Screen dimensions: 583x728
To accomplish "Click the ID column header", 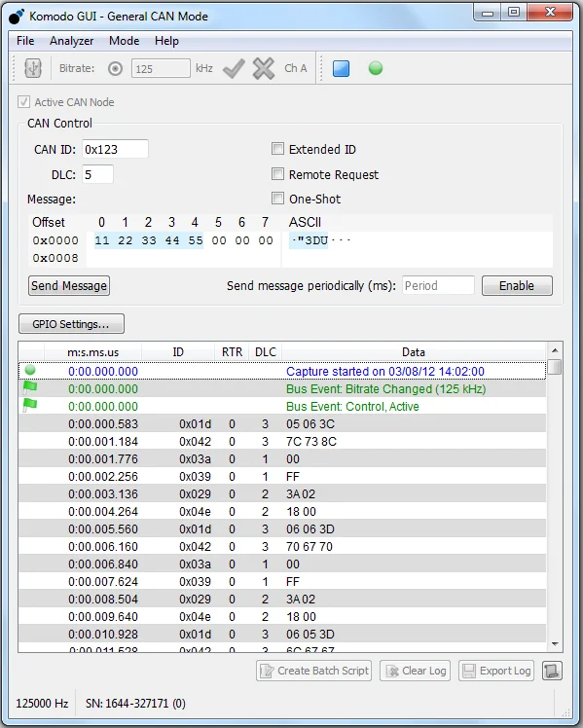I will [178, 352].
